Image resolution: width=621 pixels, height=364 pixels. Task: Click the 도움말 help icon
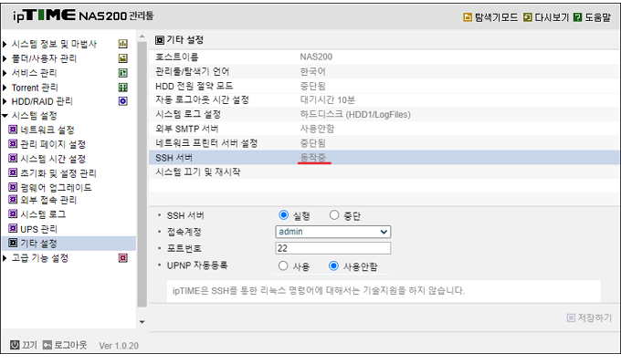(578, 17)
